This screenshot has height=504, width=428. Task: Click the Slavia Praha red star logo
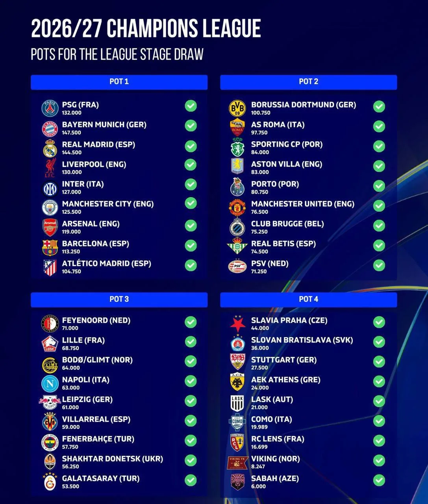pyautogui.click(x=237, y=324)
